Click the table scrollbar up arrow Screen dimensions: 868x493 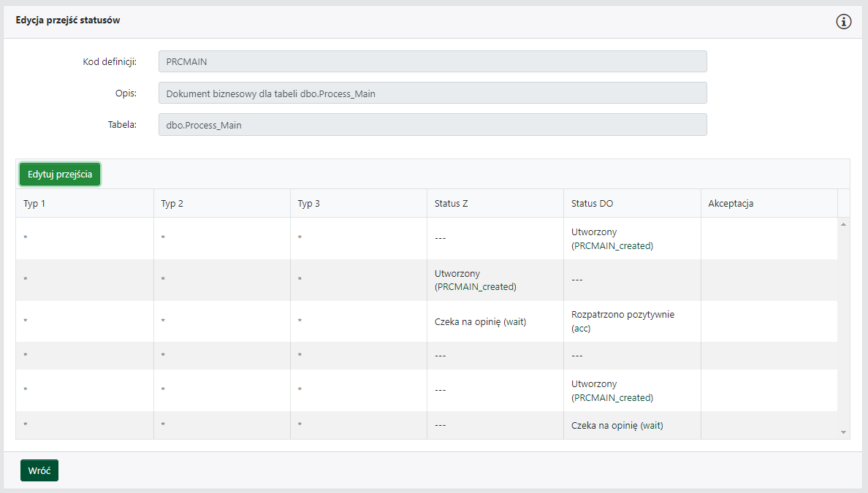(x=844, y=224)
